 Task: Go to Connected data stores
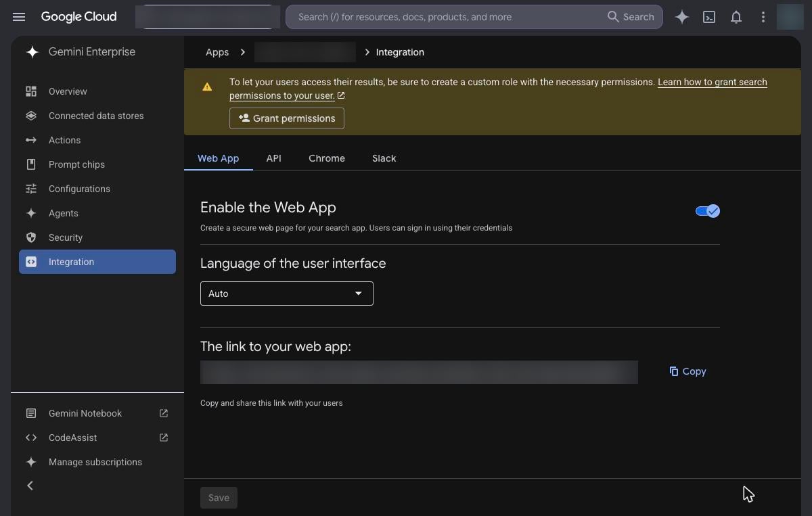(97, 116)
